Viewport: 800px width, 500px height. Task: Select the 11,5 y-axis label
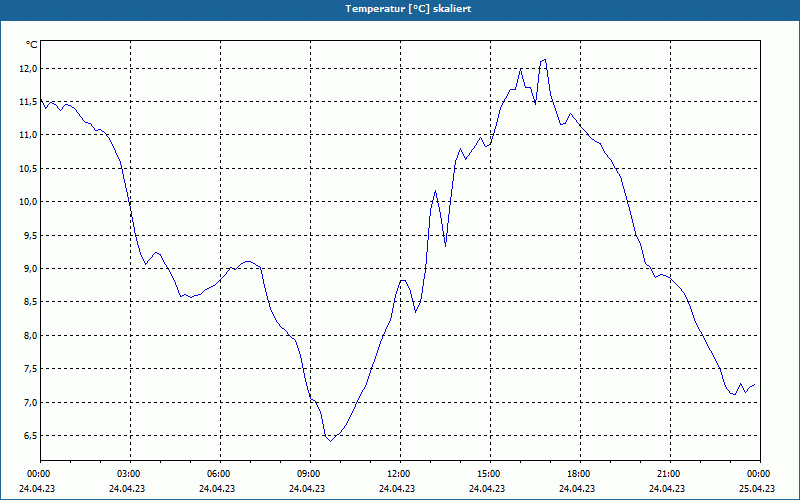pyautogui.click(x=28, y=102)
